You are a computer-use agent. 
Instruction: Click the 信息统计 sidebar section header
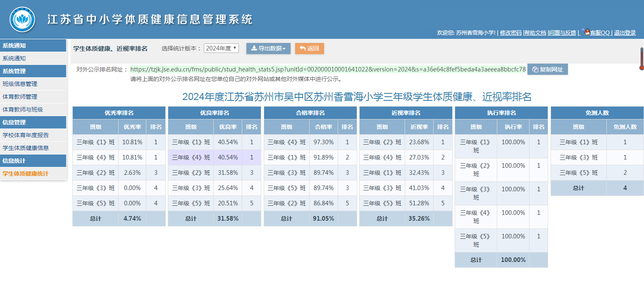(33, 161)
